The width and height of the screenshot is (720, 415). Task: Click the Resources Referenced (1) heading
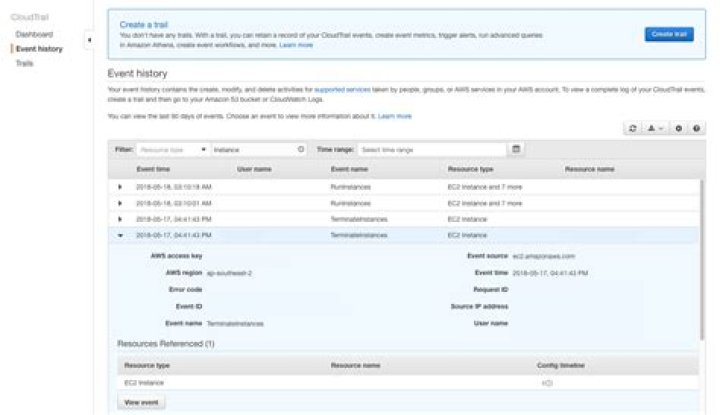tap(166, 344)
